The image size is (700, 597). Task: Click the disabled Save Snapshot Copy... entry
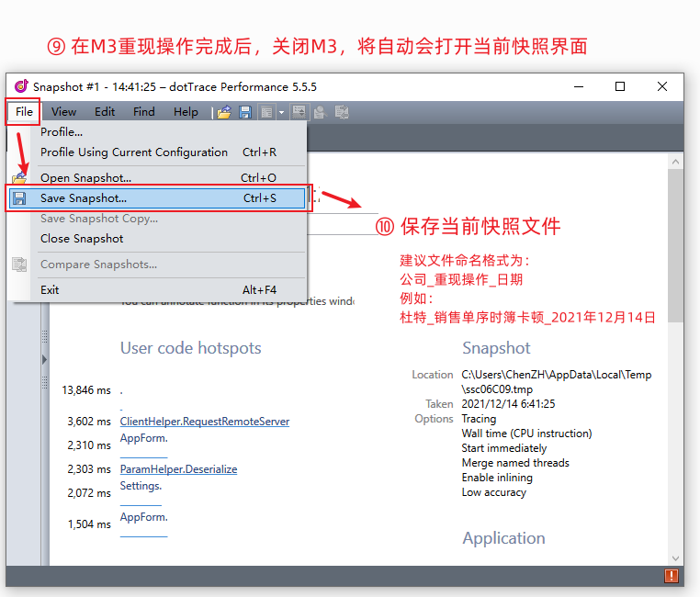[x=159, y=219]
